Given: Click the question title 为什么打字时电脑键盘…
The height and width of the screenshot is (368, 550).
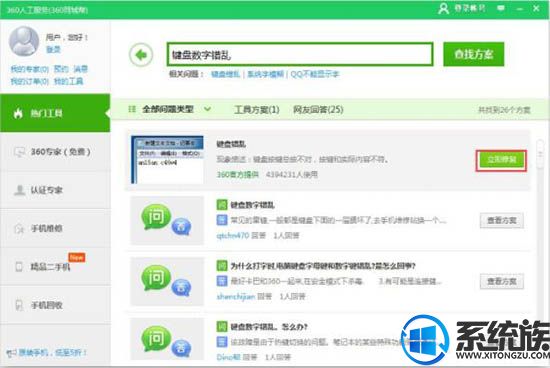Looking at the screenshot, I should [x=323, y=266].
